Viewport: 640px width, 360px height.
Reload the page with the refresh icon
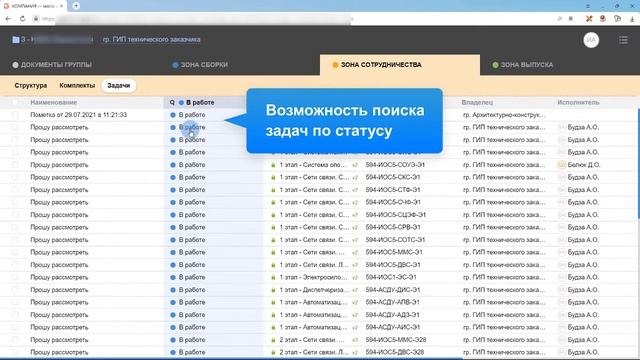click(x=22, y=19)
